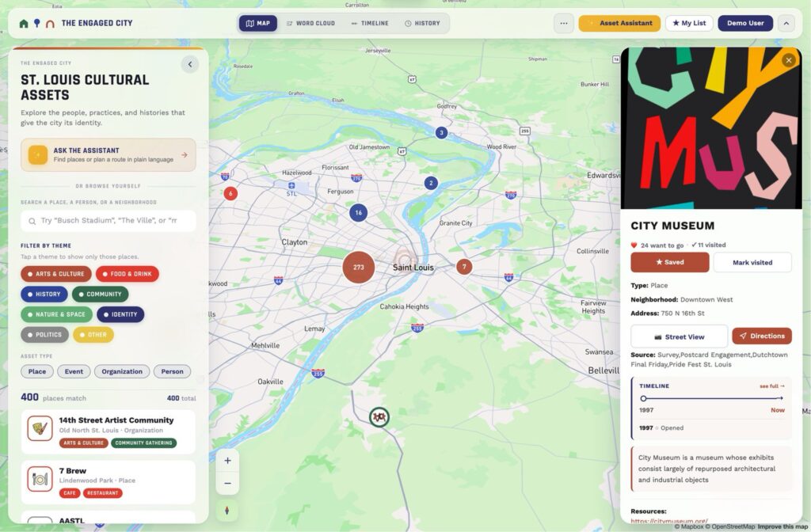Reset map bearing with the compass
Image resolution: width=811 pixels, height=532 pixels.
[227, 511]
